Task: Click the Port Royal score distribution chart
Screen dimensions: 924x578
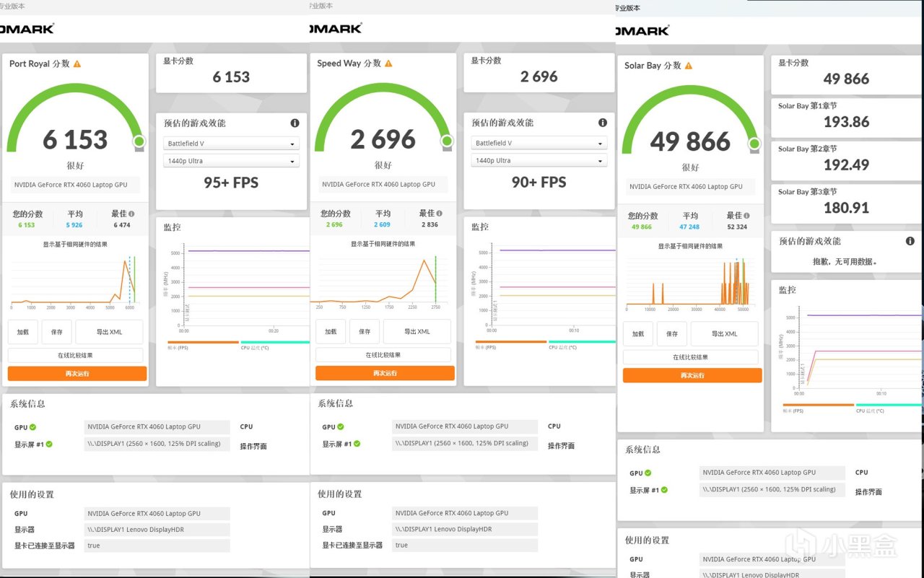Action: [75, 281]
